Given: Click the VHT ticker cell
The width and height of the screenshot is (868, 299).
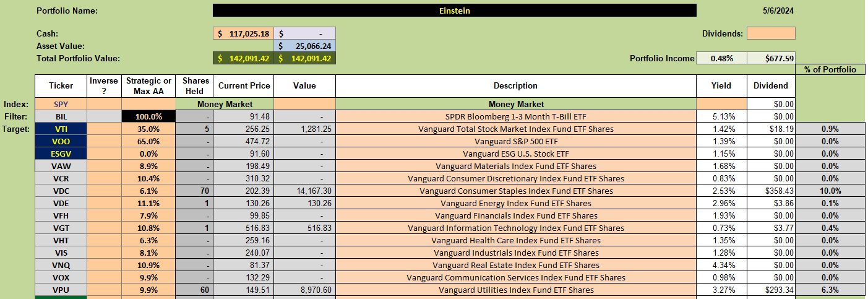Looking at the screenshot, I should (61, 240).
